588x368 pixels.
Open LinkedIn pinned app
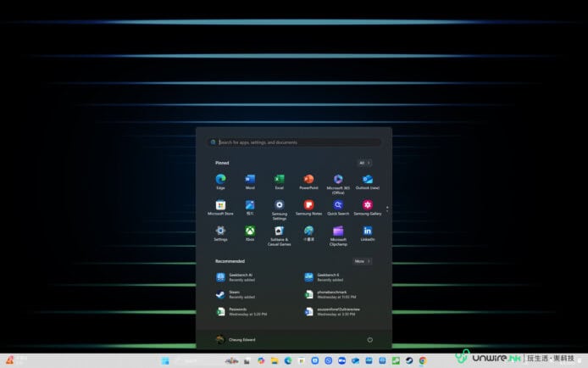[x=368, y=231]
